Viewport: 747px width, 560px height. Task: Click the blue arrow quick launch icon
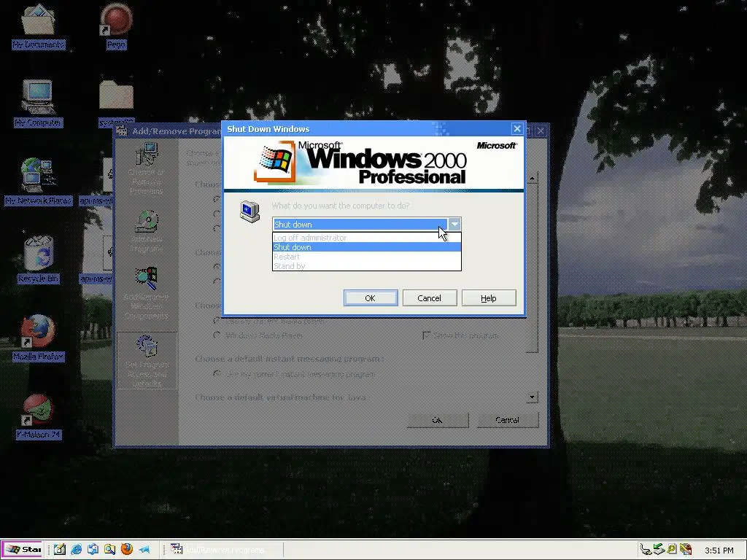pos(144,550)
